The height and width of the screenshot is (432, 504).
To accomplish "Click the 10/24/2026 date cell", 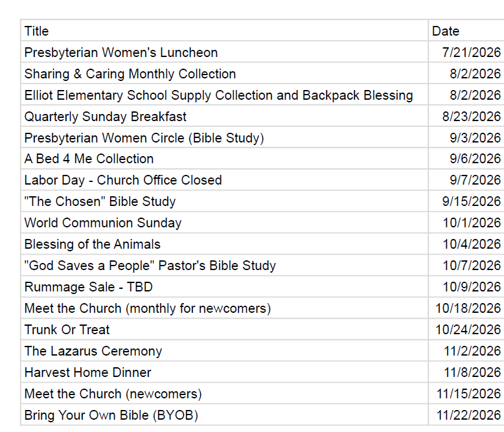I will pyautogui.click(x=466, y=330).
